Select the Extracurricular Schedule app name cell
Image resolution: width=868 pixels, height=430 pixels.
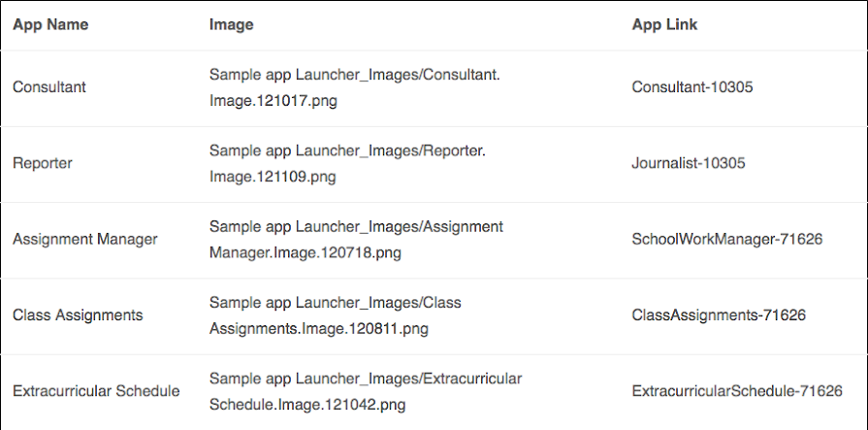[x=96, y=391]
